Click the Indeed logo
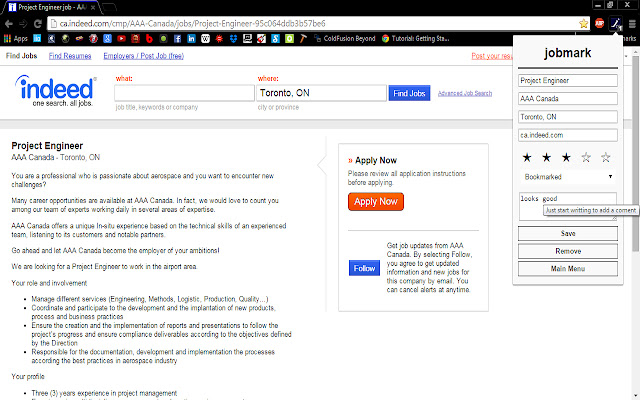The height and width of the screenshot is (400, 640). pos(56,91)
